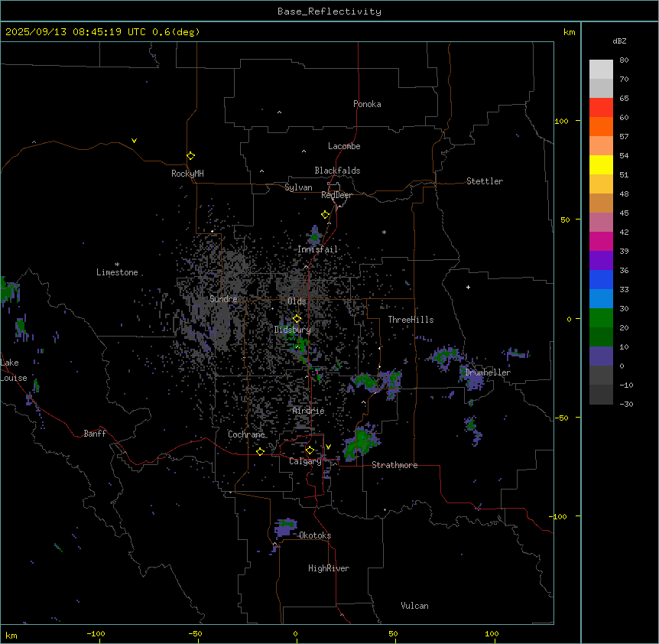Viewport: 659px width, 644px height.
Task: Click the Olds town label
Action: [297, 301]
